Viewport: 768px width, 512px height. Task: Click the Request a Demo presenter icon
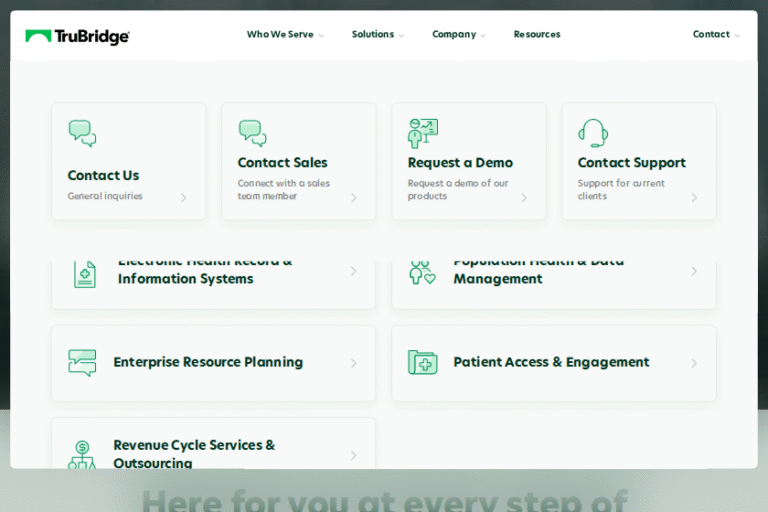tap(422, 133)
